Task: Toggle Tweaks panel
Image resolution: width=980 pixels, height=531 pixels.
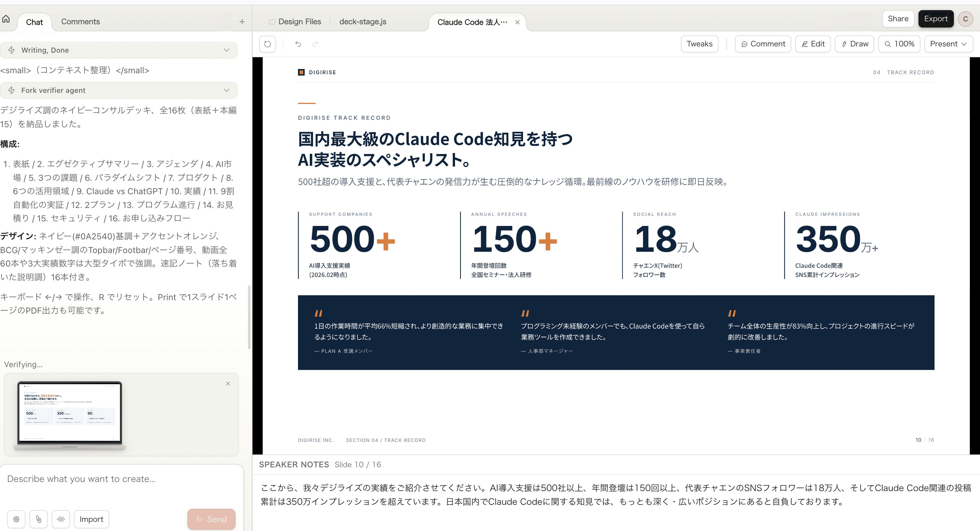Action: pos(699,44)
